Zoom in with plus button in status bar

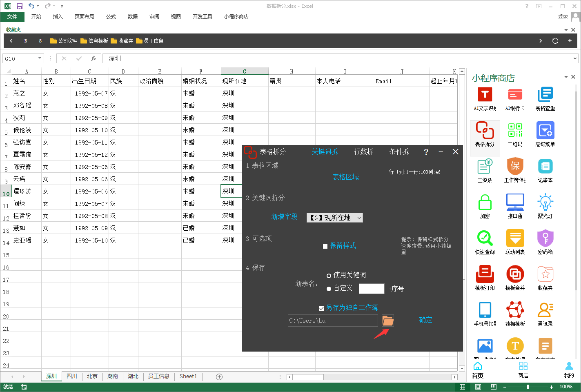pos(552,387)
